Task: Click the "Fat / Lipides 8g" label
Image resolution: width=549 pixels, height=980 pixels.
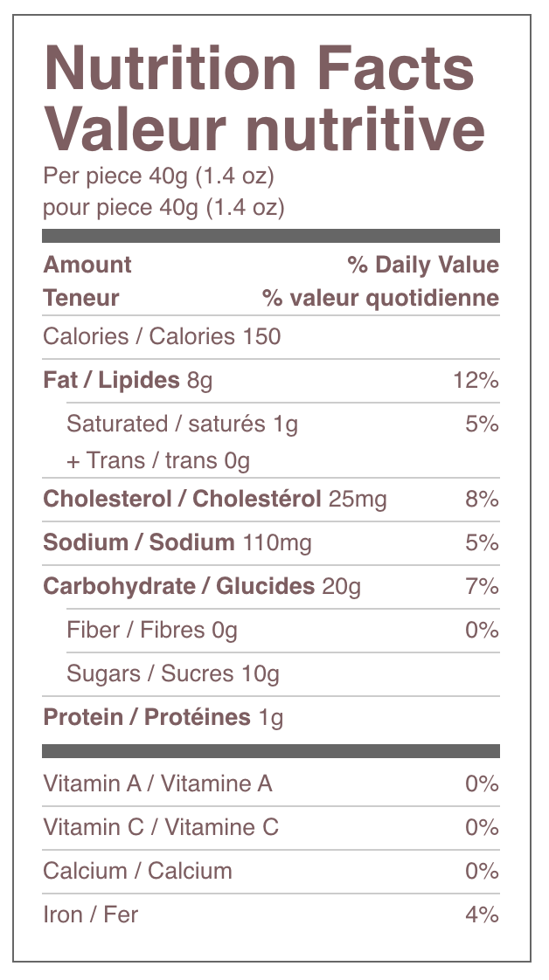Action: [128, 380]
